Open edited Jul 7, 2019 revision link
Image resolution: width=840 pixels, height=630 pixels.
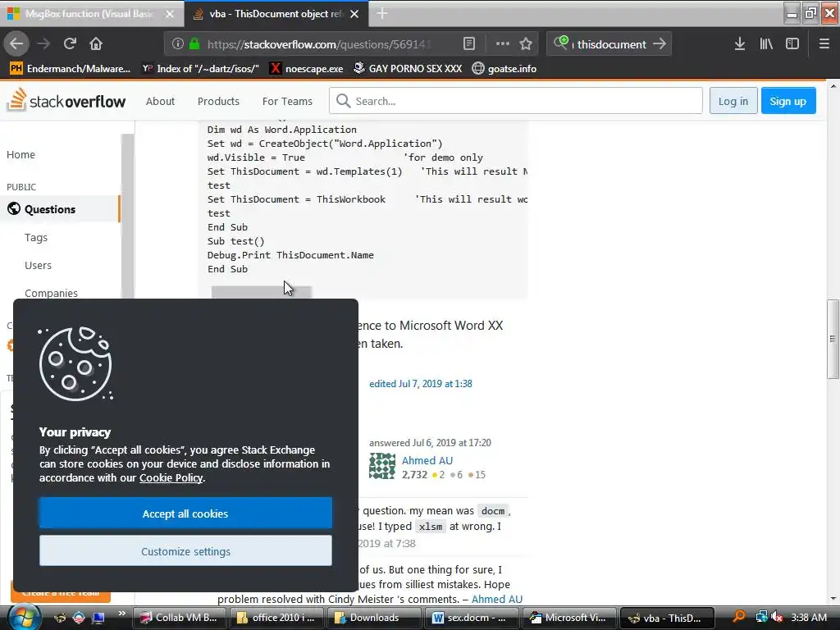421,384
